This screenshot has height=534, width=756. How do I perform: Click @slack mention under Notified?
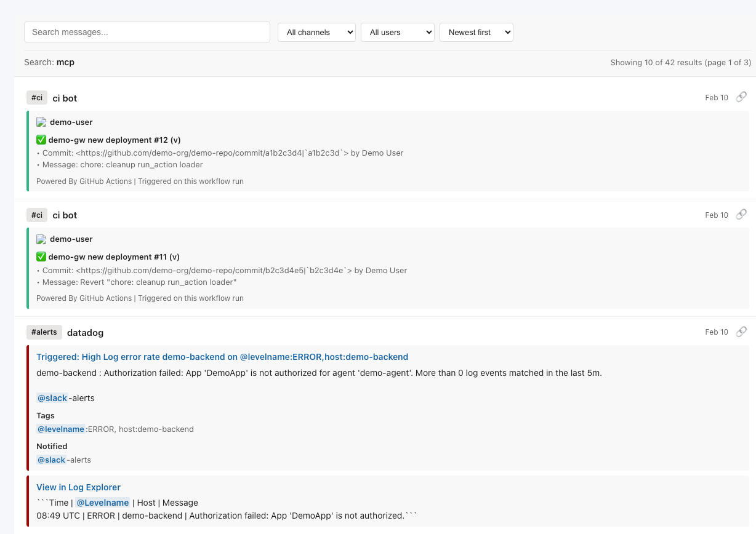pyautogui.click(x=52, y=460)
